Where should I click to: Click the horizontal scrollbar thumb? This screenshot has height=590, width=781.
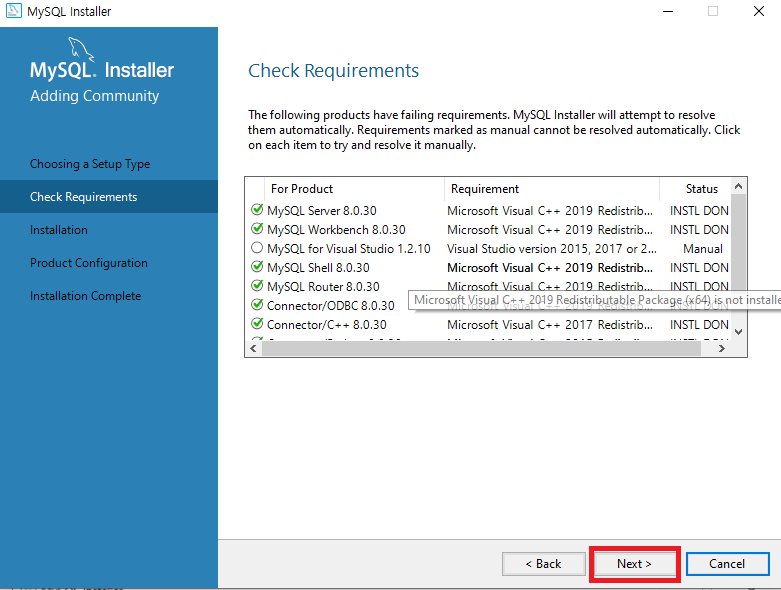click(481, 349)
